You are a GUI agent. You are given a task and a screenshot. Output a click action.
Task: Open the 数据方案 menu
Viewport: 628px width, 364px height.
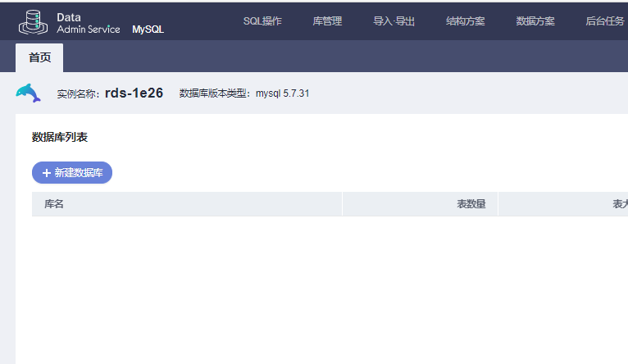535,21
